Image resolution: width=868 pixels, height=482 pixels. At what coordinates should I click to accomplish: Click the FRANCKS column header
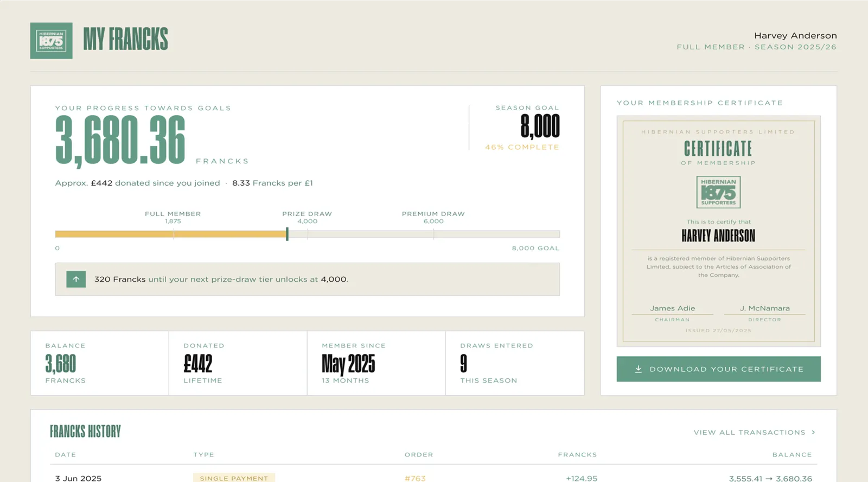click(577, 455)
